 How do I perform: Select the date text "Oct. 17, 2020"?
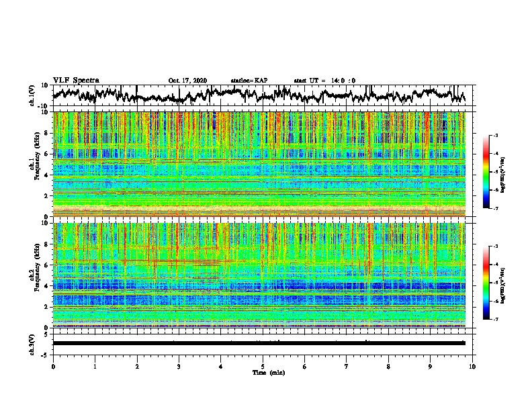point(187,81)
